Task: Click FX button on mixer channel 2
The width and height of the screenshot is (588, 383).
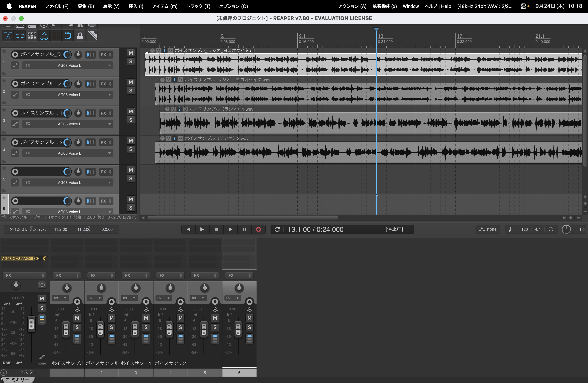Action: 102,276
